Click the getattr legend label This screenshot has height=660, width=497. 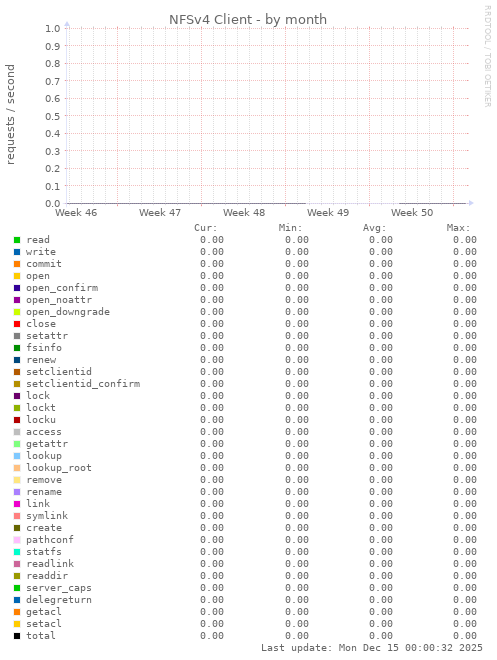47,444
